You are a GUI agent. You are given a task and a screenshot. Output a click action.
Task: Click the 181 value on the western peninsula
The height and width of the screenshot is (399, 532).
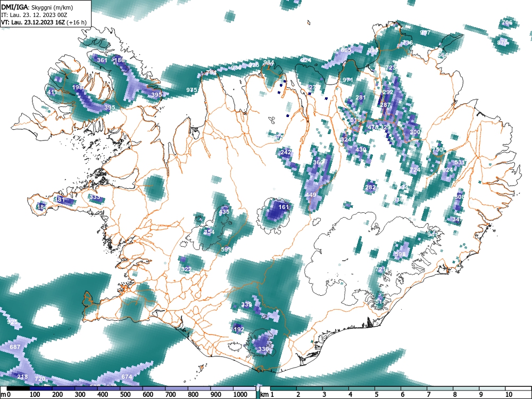point(61,199)
